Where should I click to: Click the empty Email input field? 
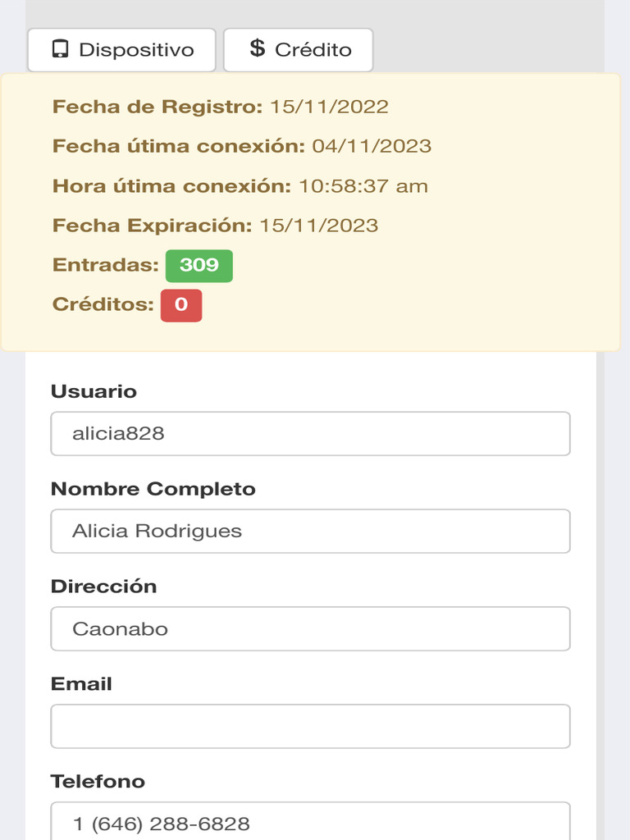(310, 727)
